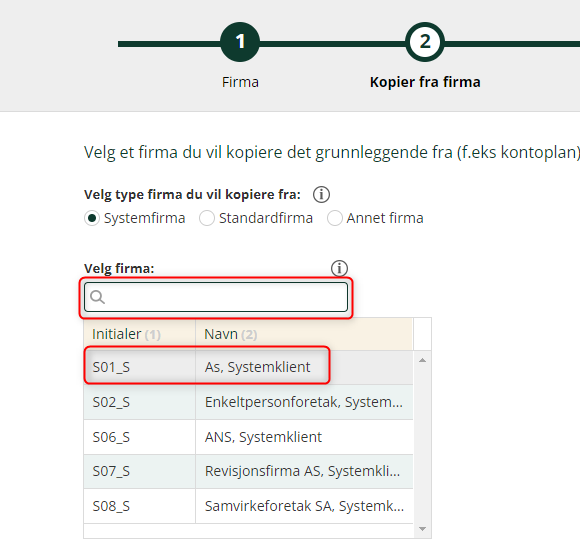The height and width of the screenshot is (557, 580).
Task: Select S08_S Samvirkeforetak SA row
Action: point(248,506)
